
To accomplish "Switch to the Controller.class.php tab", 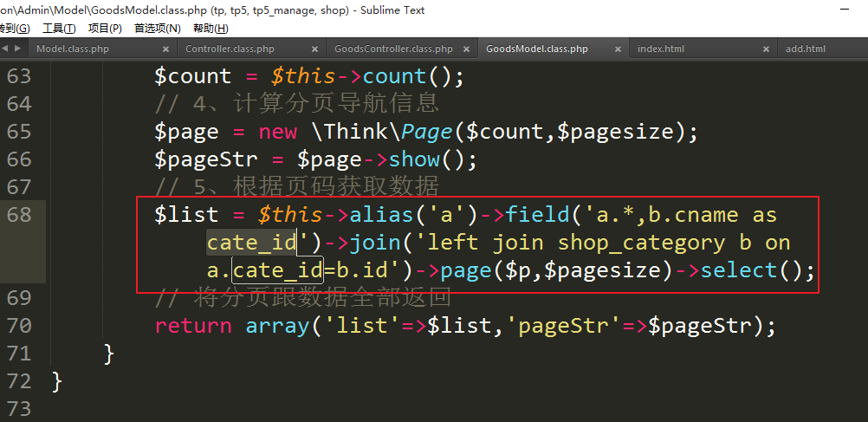I will pos(230,49).
